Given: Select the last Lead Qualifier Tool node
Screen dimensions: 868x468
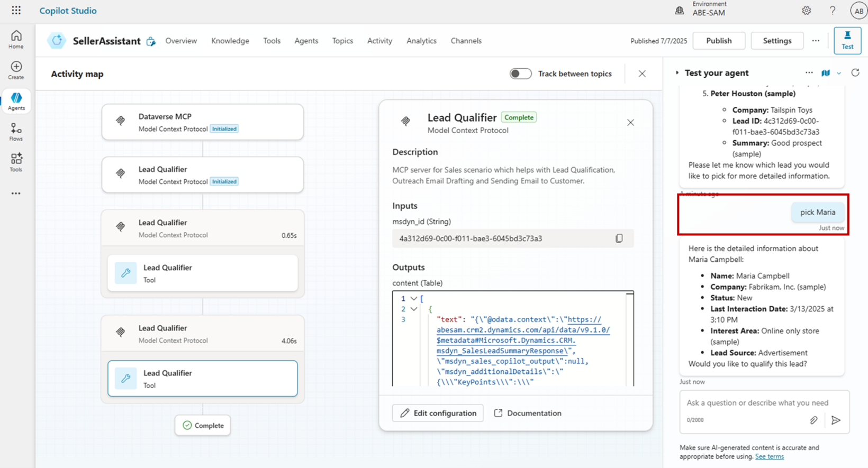Looking at the screenshot, I should tap(203, 379).
